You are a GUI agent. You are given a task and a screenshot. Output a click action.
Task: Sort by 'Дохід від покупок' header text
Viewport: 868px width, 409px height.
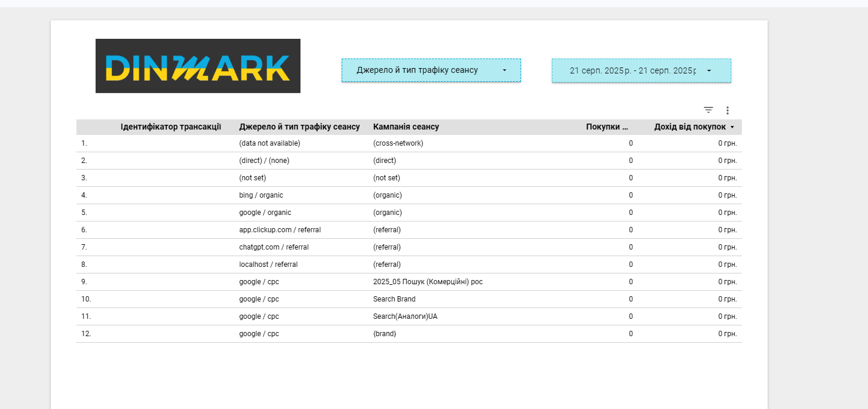pos(690,127)
